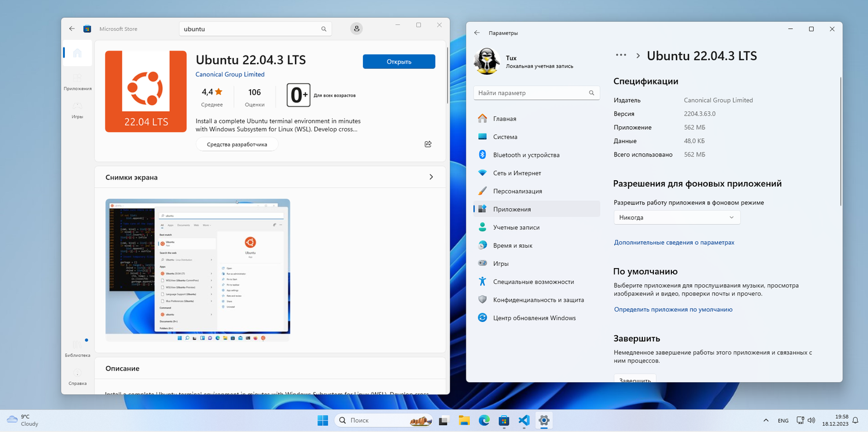
Task: Focus the taskbar Поиск search box
Action: pyautogui.click(x=383, y=420)
